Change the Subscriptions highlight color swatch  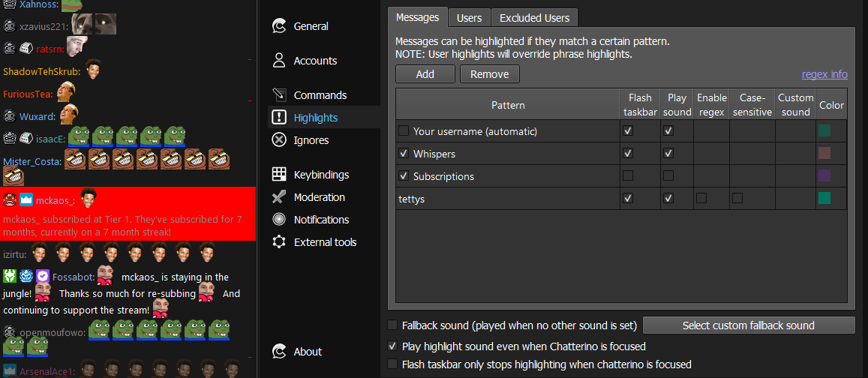coord(824,176)
